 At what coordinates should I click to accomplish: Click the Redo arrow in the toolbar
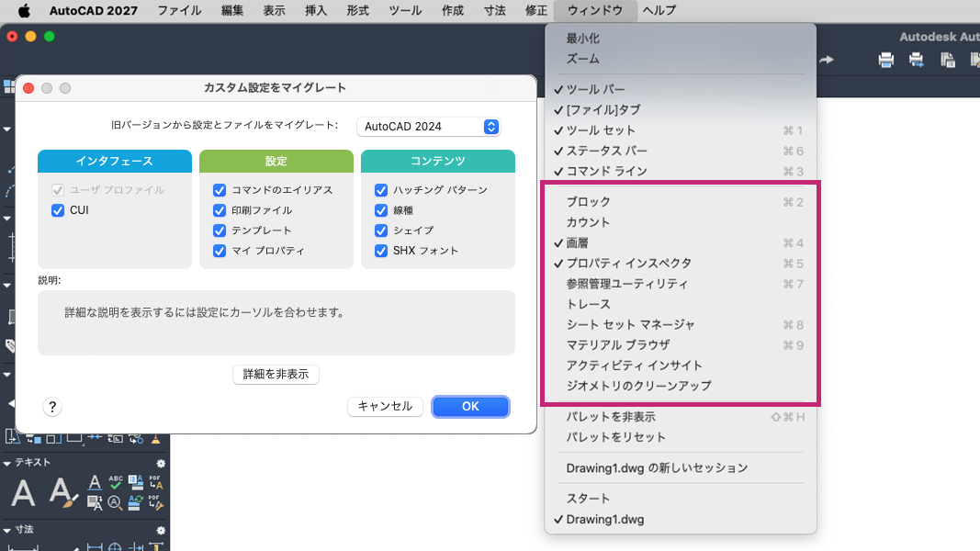(827, 60)
